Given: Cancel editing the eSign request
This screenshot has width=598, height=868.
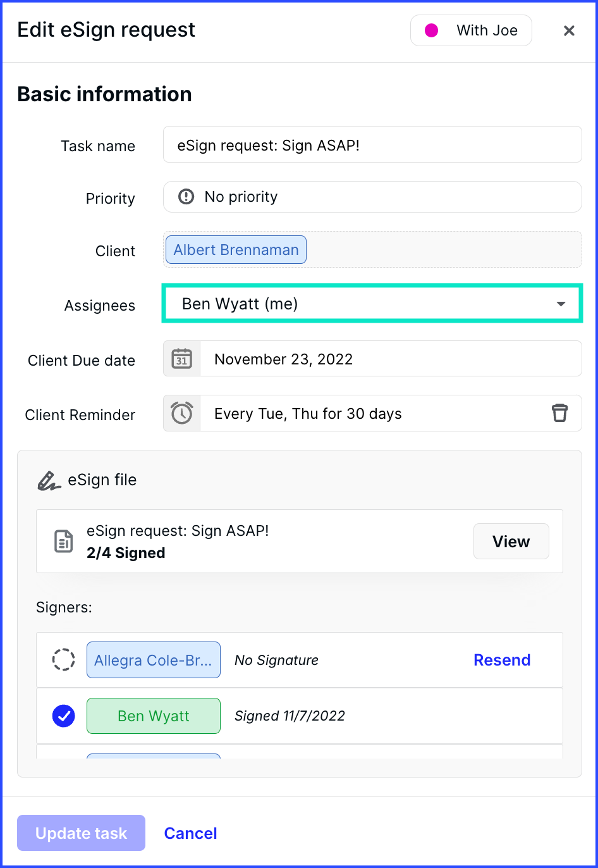Looking at the screenshot, I should pos(191,833).
